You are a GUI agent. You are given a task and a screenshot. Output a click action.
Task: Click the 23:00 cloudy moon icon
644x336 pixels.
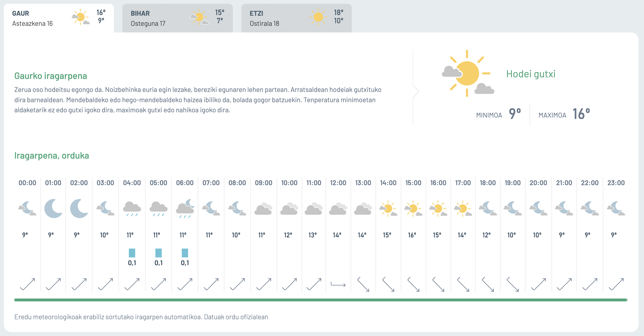(x=616, y=208)
